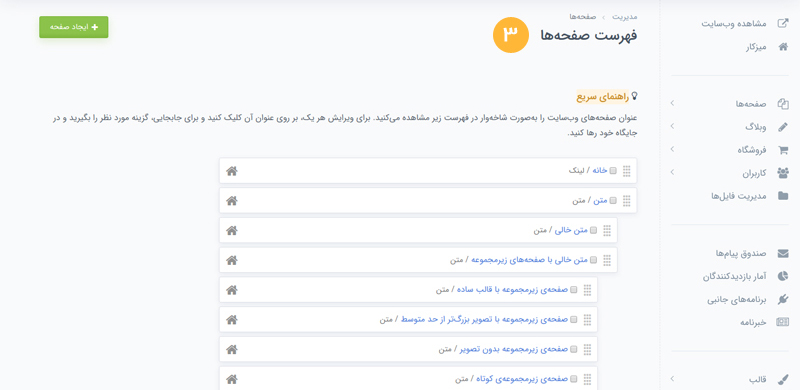
Task: Check the box next to متن / متن
Action: [x=613, y=201]
